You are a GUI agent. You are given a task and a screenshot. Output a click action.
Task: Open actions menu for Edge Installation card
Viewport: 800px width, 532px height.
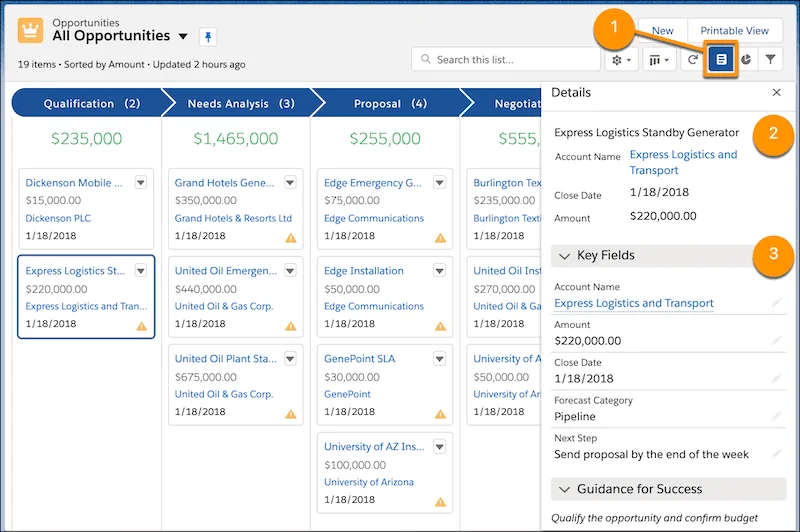click(x=439, y=270)
